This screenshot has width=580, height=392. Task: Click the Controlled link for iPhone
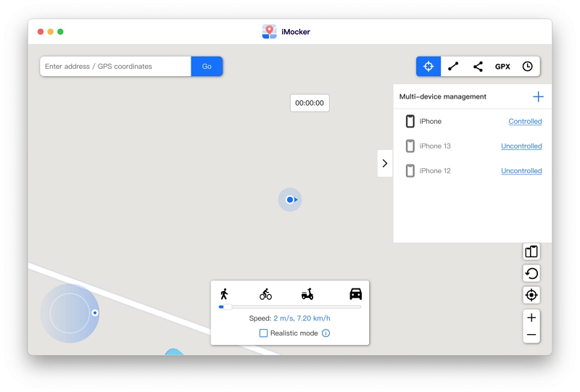coord(525,121)
